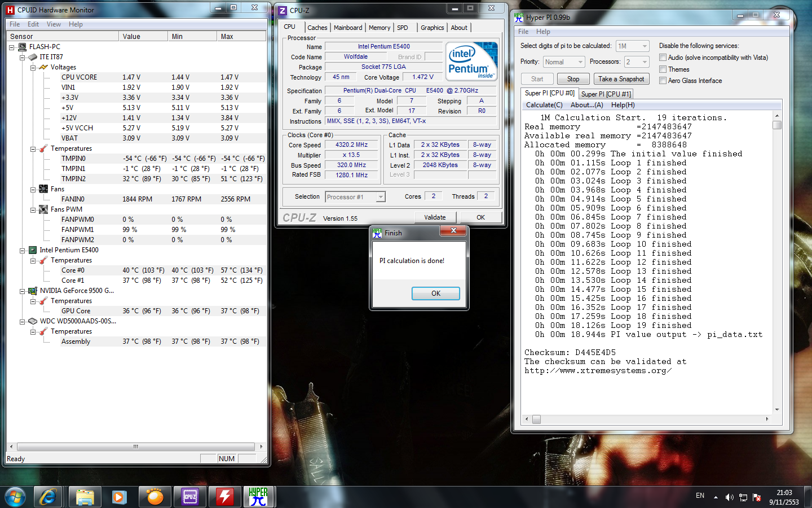This screenshot has width=812, height=508.
Task: Click the Stop button in Hyper PI
Action: pos(573,79)
